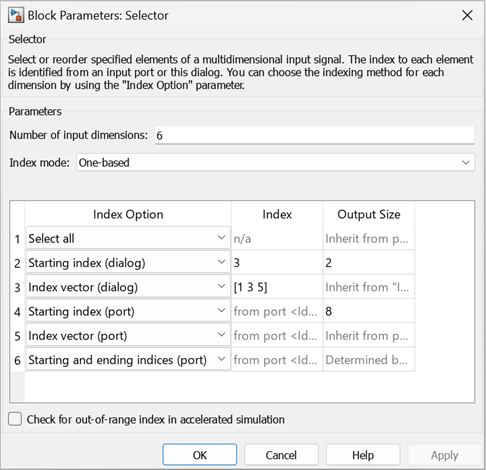Click the Simulink block icon in title bar
This screenshot has width=486, height=470.
click(x=16, y=15)
